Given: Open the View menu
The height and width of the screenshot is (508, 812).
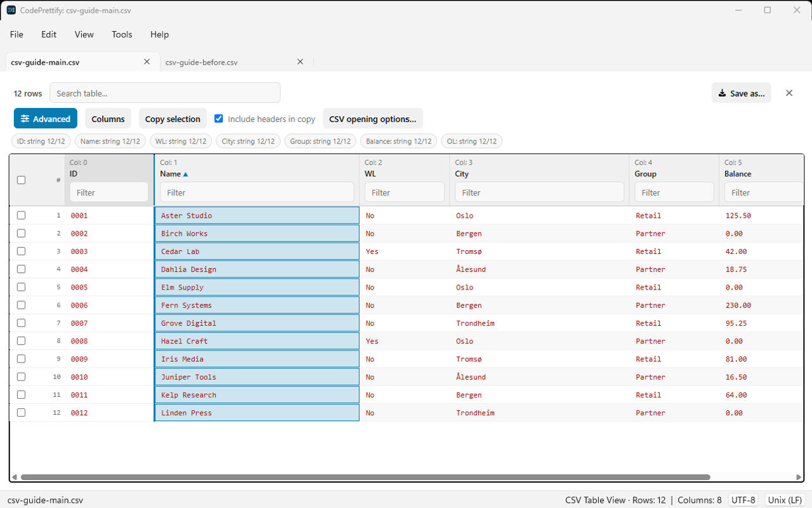Looking at the screenshot, I should (84, 34).
